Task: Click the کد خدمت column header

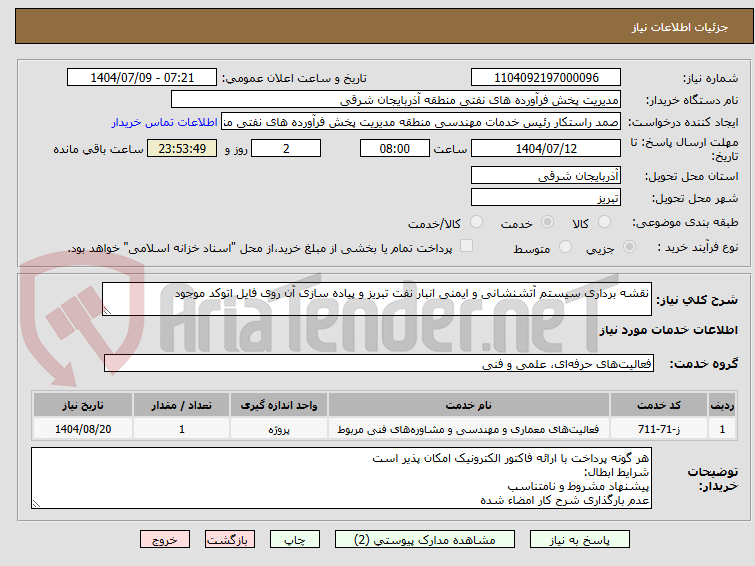Action: coord(659,405)
